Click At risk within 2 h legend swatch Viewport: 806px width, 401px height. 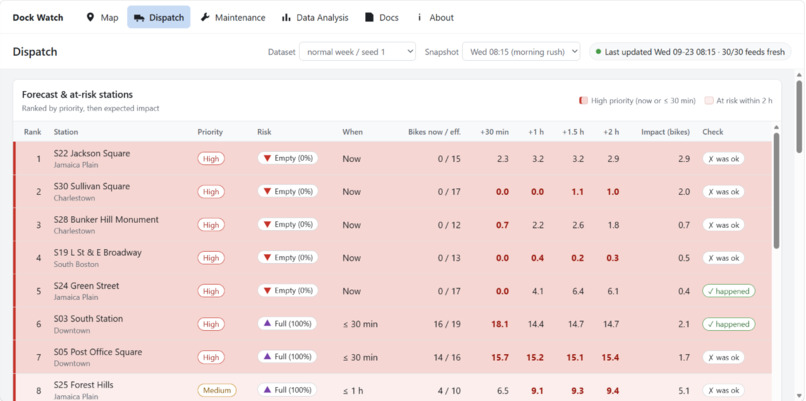709,101
